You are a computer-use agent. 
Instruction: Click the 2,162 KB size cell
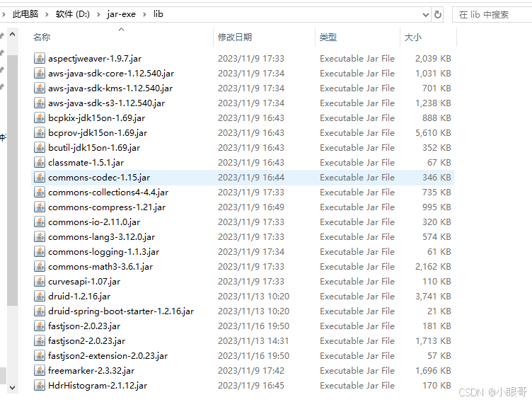(433, 267)
